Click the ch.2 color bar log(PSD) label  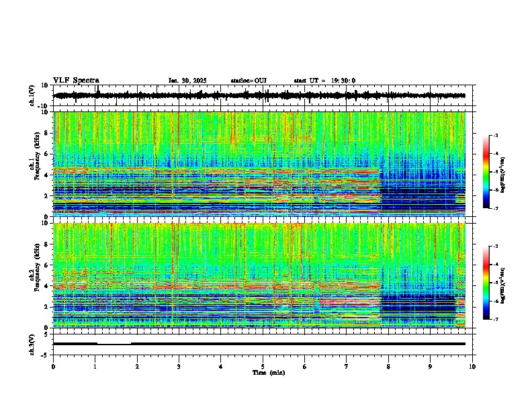coord(502,285)
